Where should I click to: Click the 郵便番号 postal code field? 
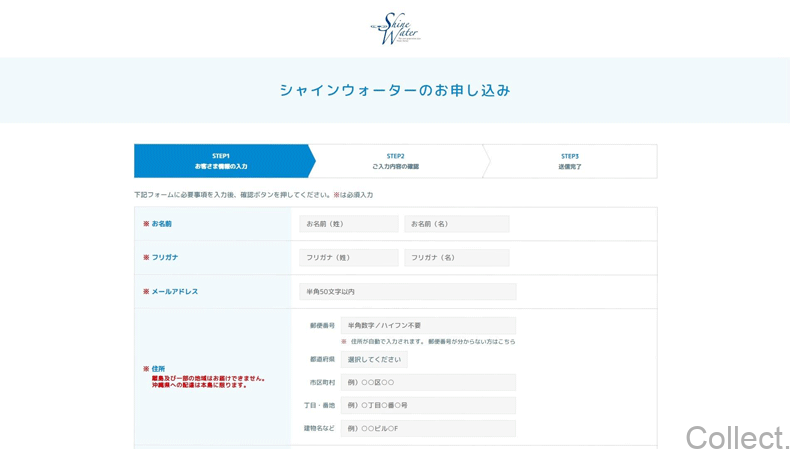coord(428,326)
